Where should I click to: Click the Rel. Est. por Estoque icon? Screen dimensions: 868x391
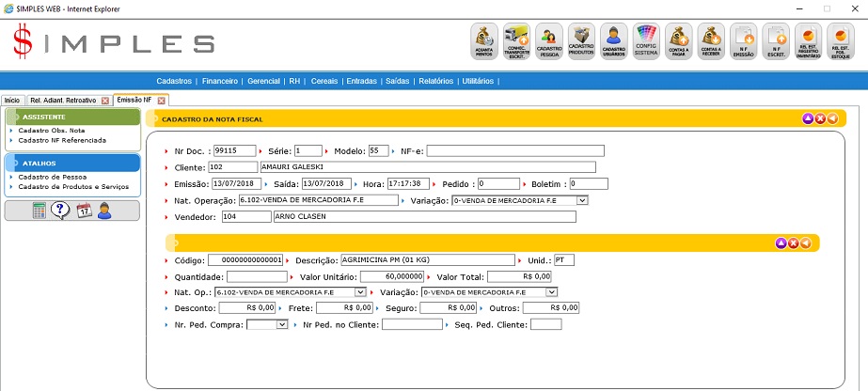(x=841, y=42)
